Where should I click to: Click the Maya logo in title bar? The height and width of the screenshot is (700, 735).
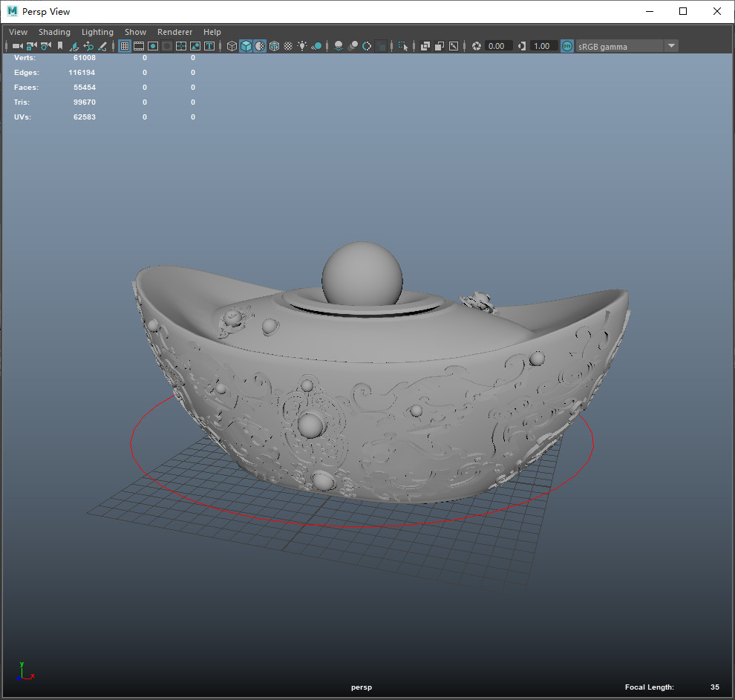12,11
